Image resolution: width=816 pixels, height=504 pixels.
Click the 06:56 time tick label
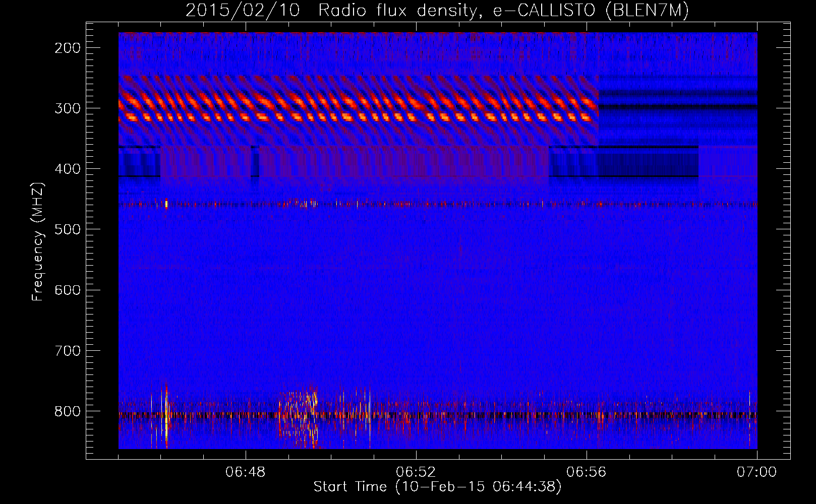point(587,472)
